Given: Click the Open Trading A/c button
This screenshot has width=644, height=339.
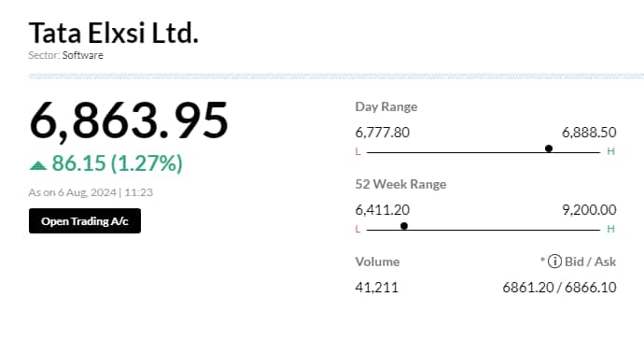Looking at the screenshot, I should (85, 221).
